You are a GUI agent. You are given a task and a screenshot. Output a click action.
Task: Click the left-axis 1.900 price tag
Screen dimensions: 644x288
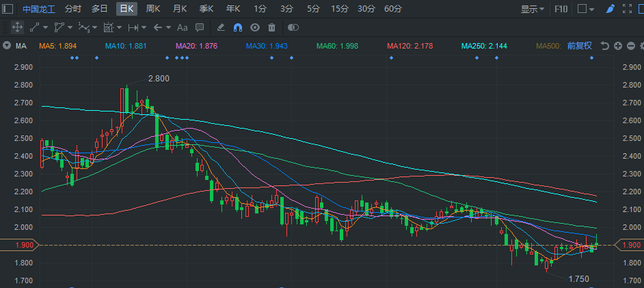point(19,246)
